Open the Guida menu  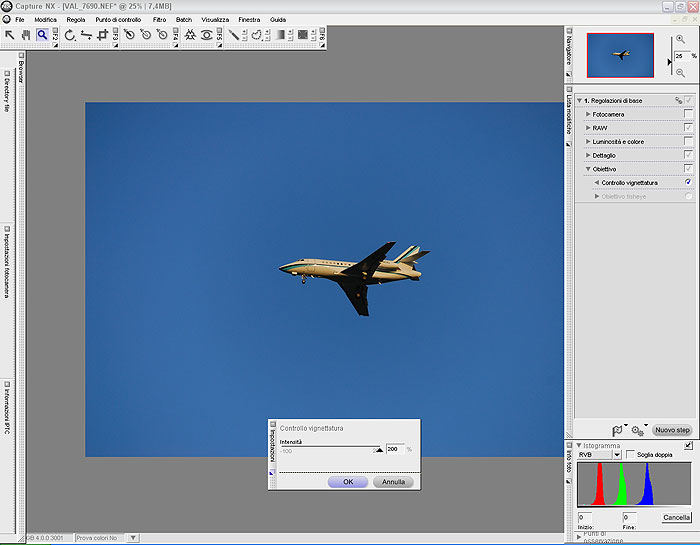coord(278,20)
